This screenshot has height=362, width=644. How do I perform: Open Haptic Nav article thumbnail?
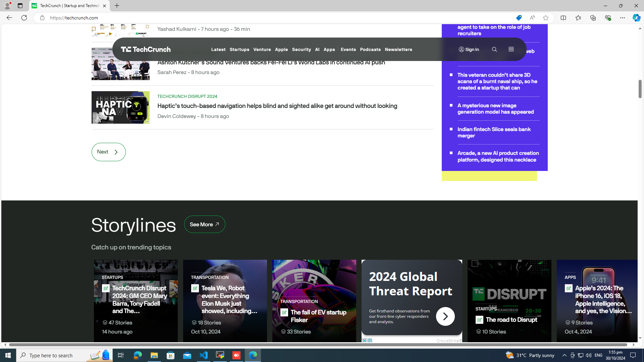[x=120, y=107]
